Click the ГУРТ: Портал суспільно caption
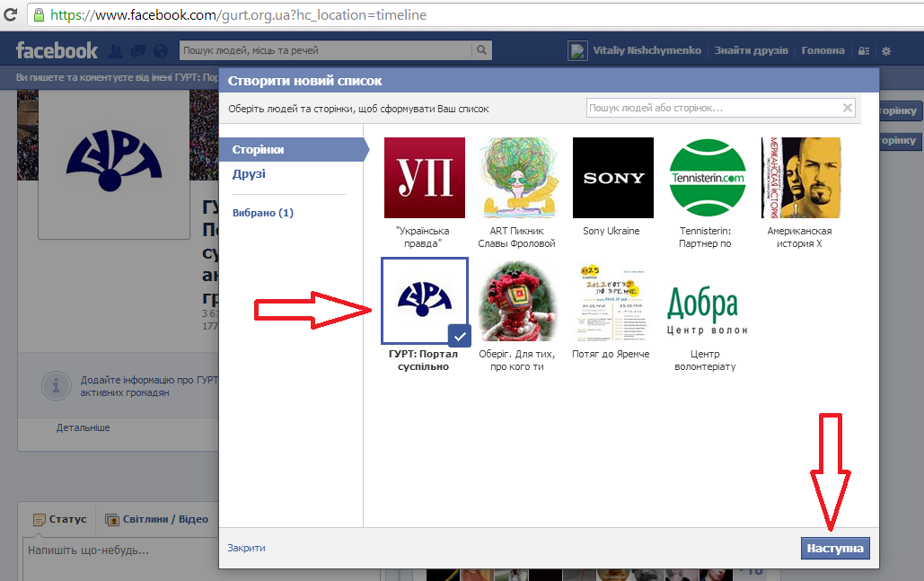The image size is (924, 581). [423, 360]
